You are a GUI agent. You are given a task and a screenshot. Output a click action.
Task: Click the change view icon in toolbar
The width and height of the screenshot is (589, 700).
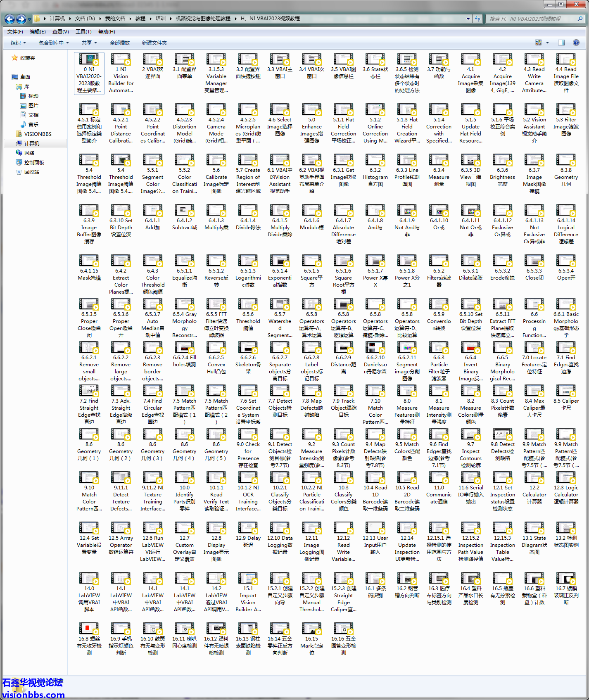538,43
